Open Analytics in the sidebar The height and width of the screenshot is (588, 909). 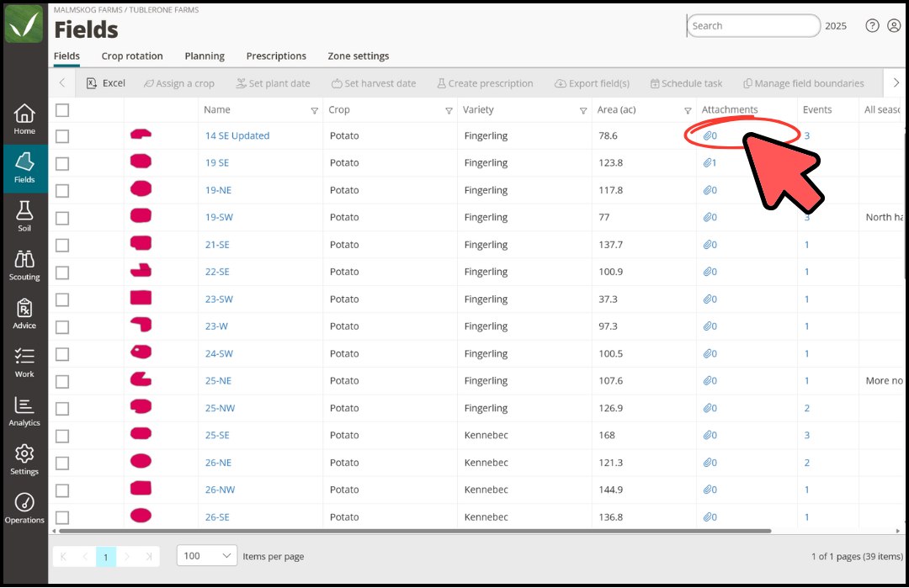click(x=24, y=411)
